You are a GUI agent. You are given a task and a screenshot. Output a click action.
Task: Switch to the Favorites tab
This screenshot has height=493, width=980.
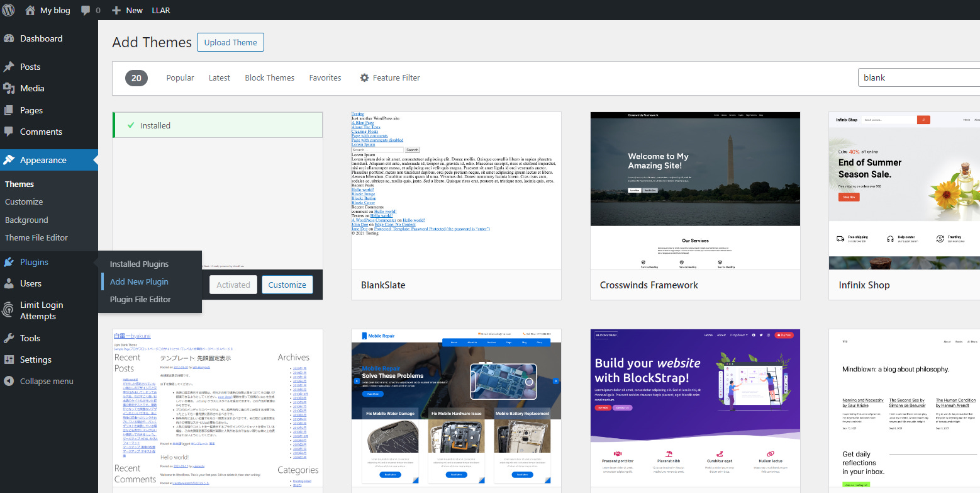click(x=325, y=77)
